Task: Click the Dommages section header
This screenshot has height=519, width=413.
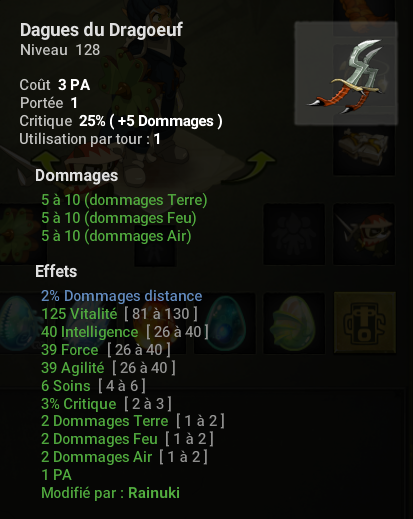Action: [x=77, y=176]
